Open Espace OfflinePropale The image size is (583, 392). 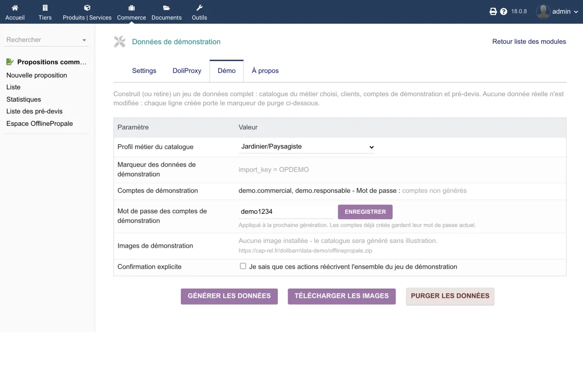coord(40,123)
